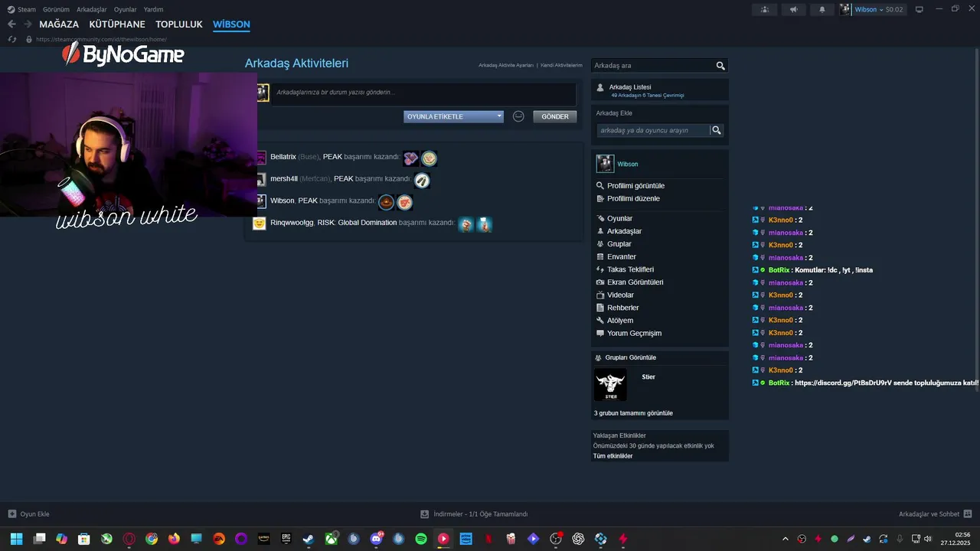
Task: Open Atölyem in sidebar
Action: [620, 321]
